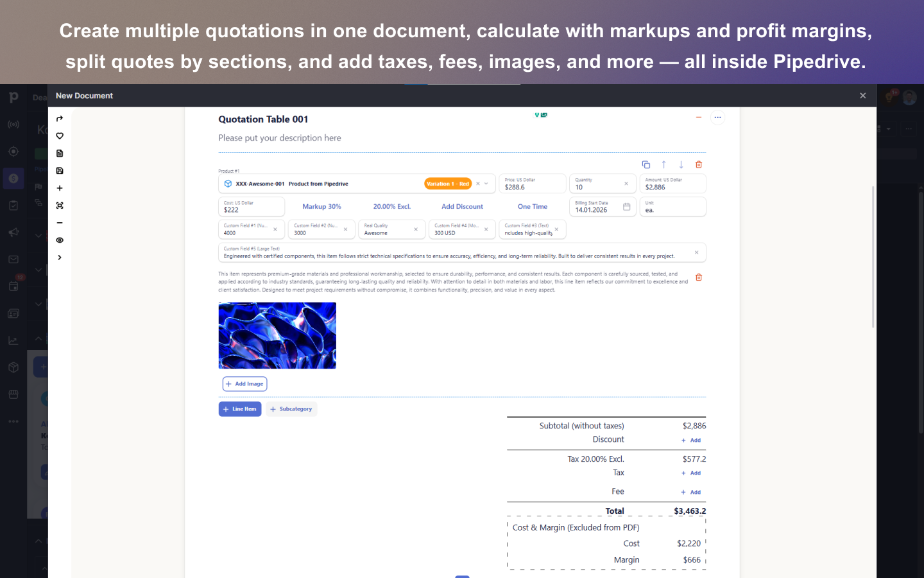Change billing frequency via the "One Time" dropdown
924x578 pixels.
[532, 206]
